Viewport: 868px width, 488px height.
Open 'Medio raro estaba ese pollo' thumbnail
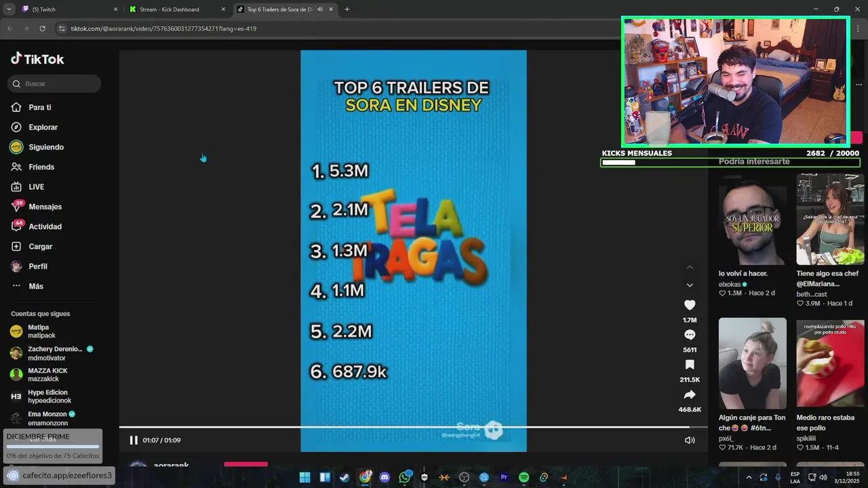[830, 363]
